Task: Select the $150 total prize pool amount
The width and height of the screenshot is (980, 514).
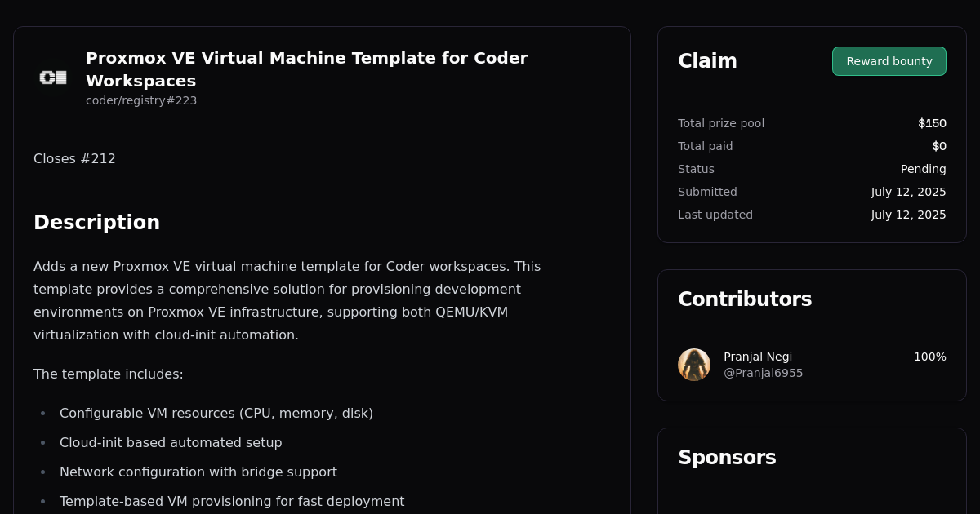Action: 932,123
